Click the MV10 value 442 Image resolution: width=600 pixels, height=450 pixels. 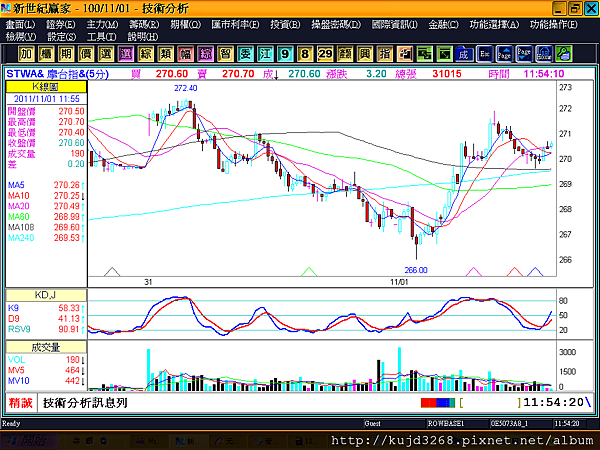[72, 381]
